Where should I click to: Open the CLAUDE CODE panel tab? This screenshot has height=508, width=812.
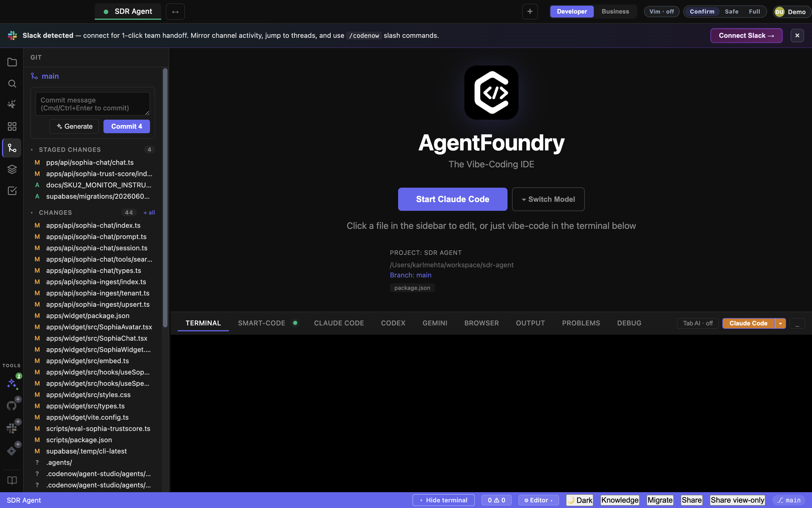[339, 323]
